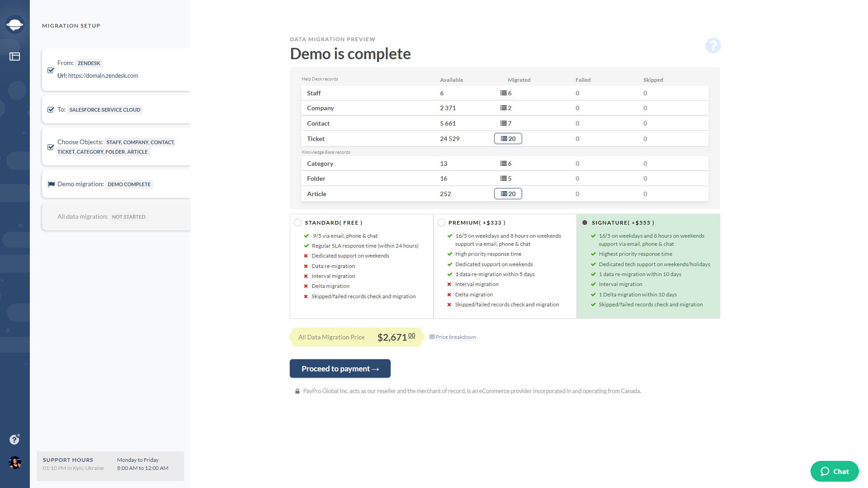Expand the To Salesforce Service Cloud step

pos(116,110)
